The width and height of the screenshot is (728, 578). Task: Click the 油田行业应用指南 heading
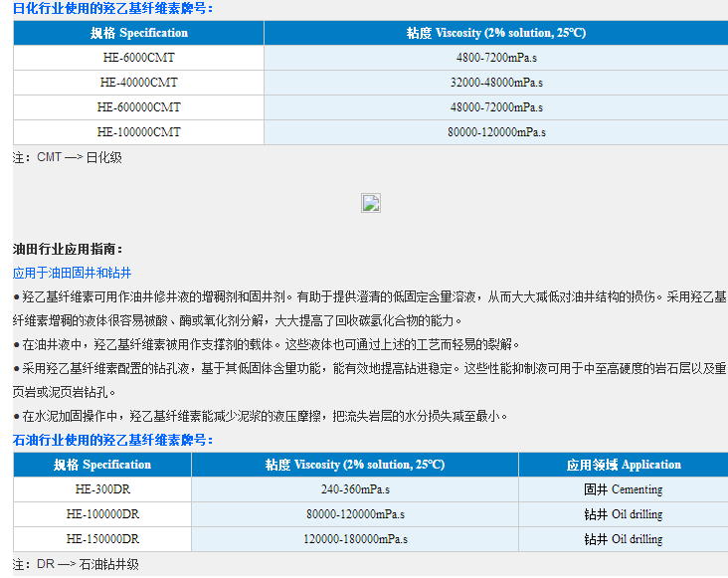point(68,249)
